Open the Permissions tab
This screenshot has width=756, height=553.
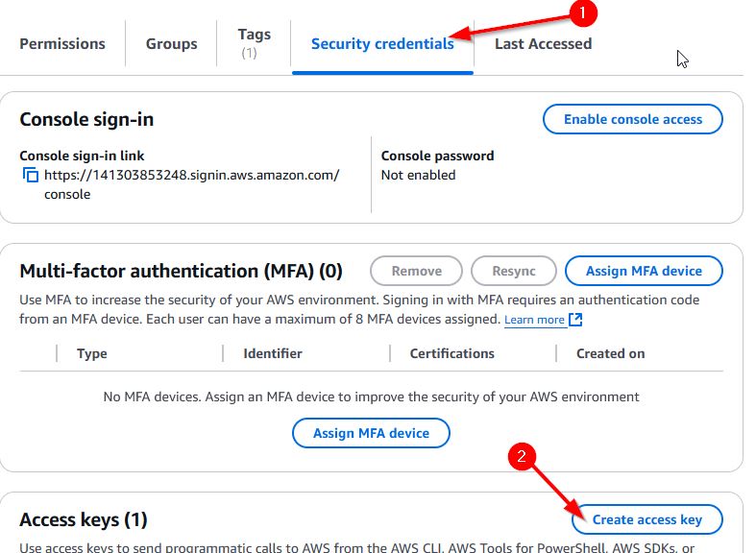62,43
